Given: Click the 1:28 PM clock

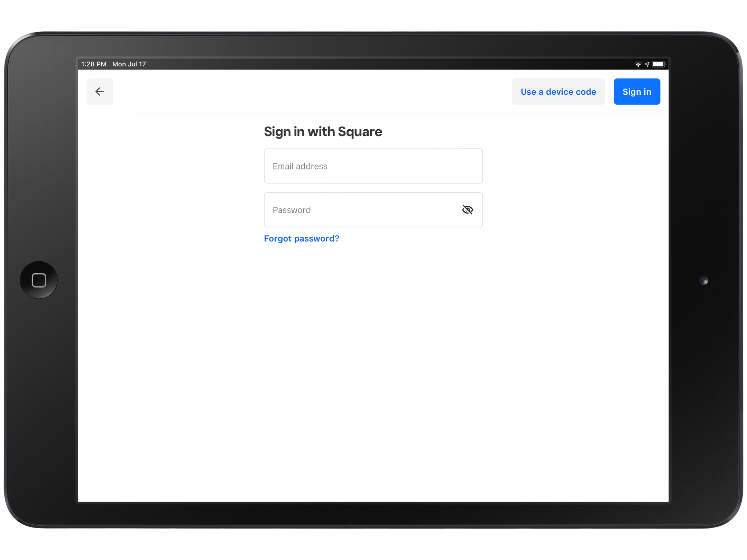Looking at the screenshot, I should point(94,64).
